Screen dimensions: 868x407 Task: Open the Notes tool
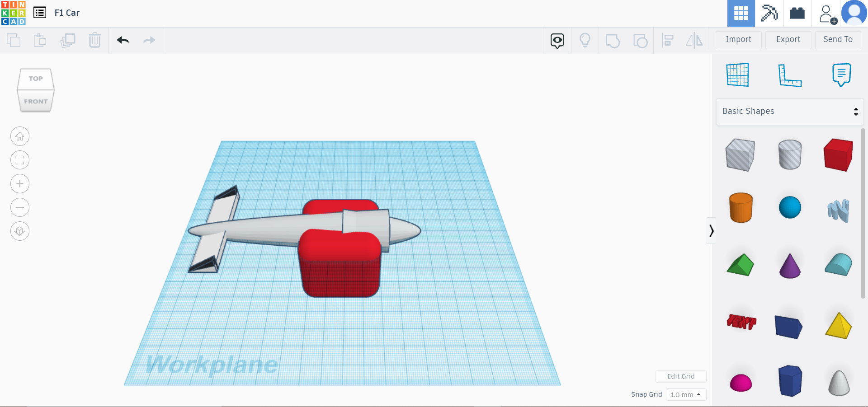click(841, 75)
